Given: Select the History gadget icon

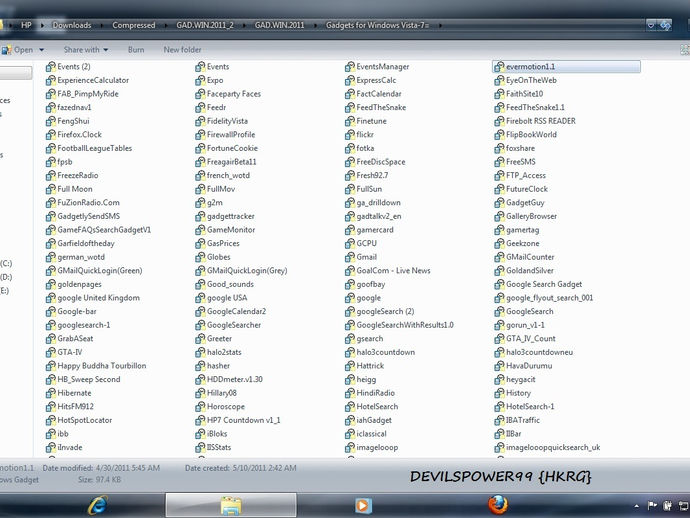Looking at the screenshot, I should coord(499,393).
